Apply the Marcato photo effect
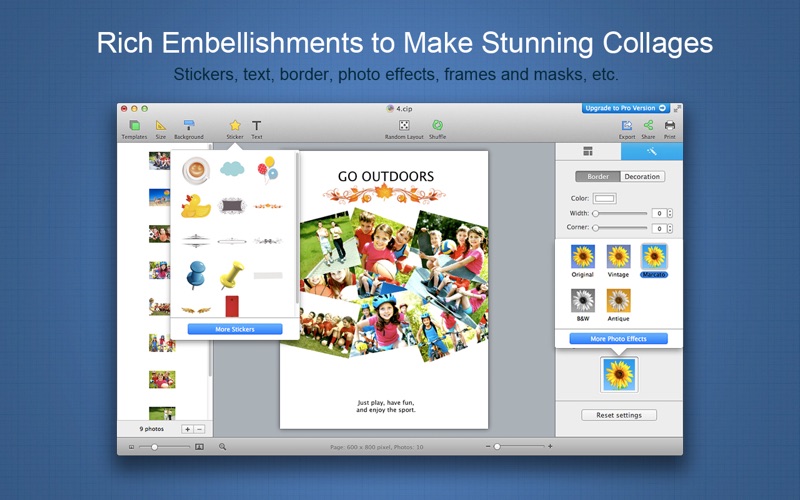 654,257
